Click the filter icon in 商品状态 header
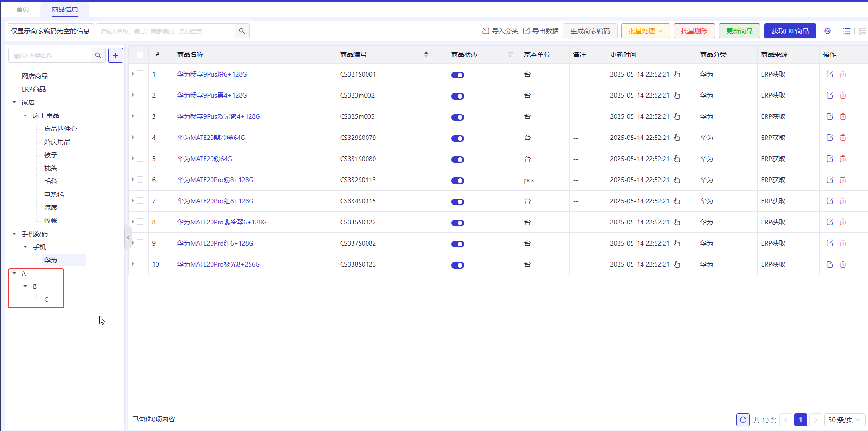This screenshot has height=431, width=868. point(510,54)
